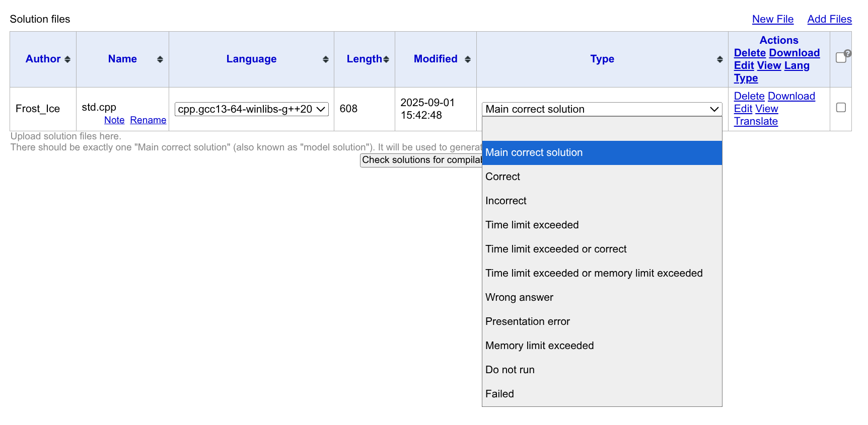Click the New File link
The width and height of the screenshot is (868, 425).
coord(772,19)
